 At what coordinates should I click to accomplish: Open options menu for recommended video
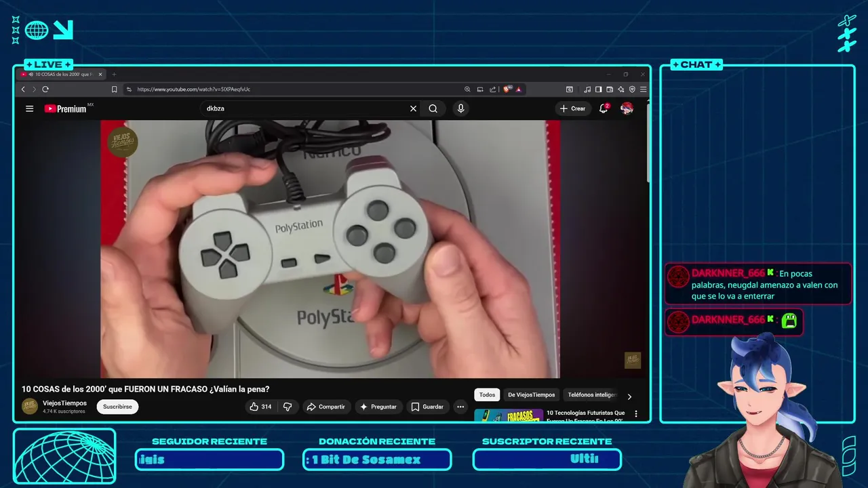[x=636, y=413]
